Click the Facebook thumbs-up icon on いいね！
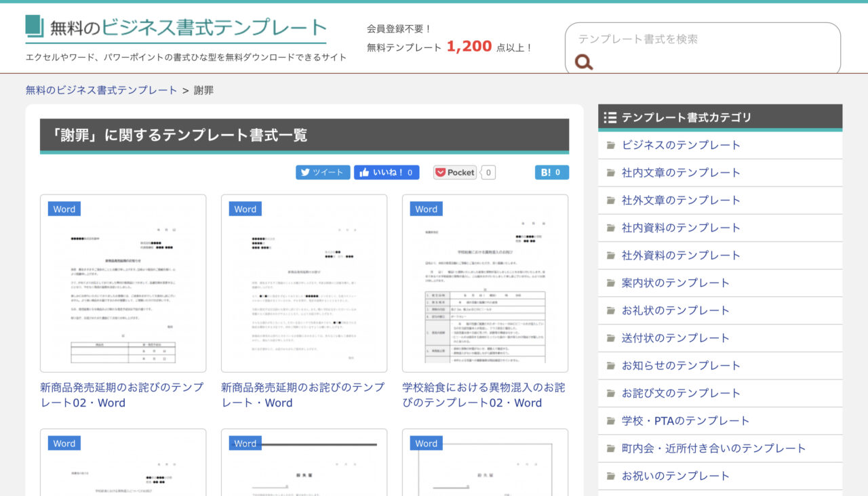Viewport: 868px width, 496px height. [363, 172]
